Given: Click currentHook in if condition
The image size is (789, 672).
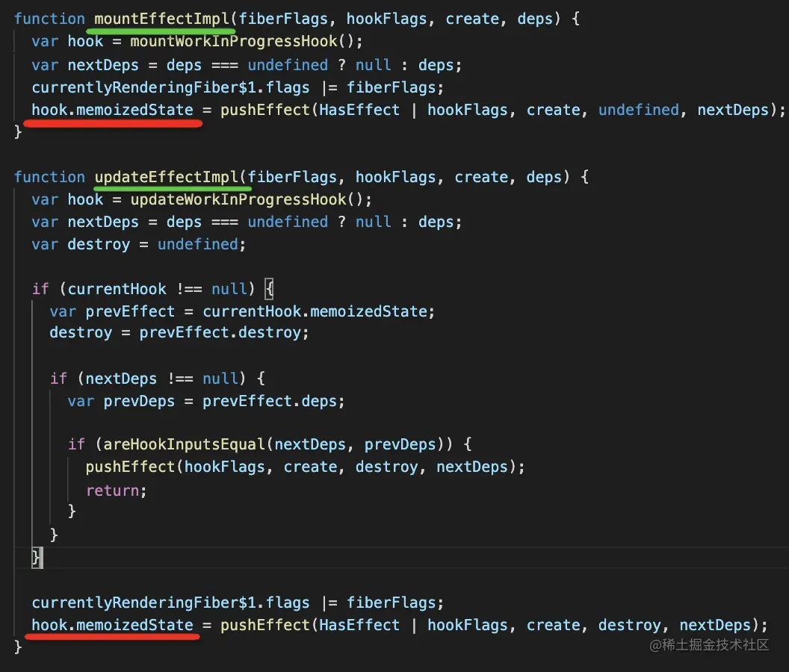Looking at the screenshot, I should (117, 289).
